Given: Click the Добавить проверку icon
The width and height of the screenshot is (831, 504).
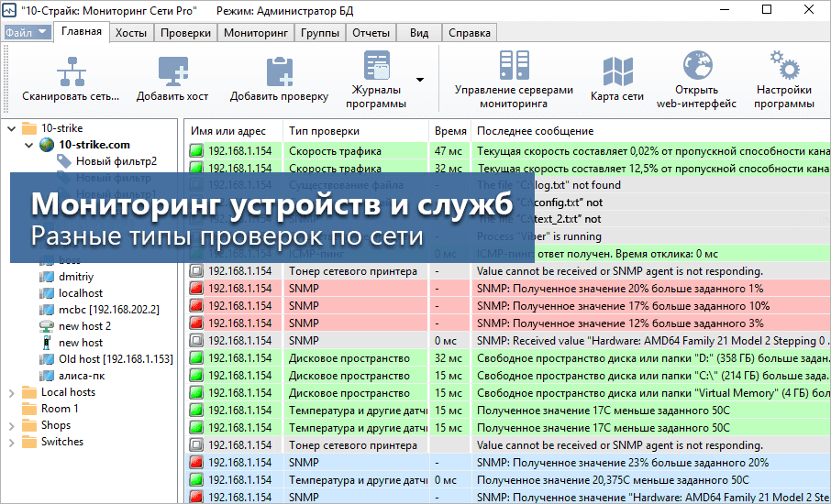Looking at the screenshot, I should (x=279, y=71).
